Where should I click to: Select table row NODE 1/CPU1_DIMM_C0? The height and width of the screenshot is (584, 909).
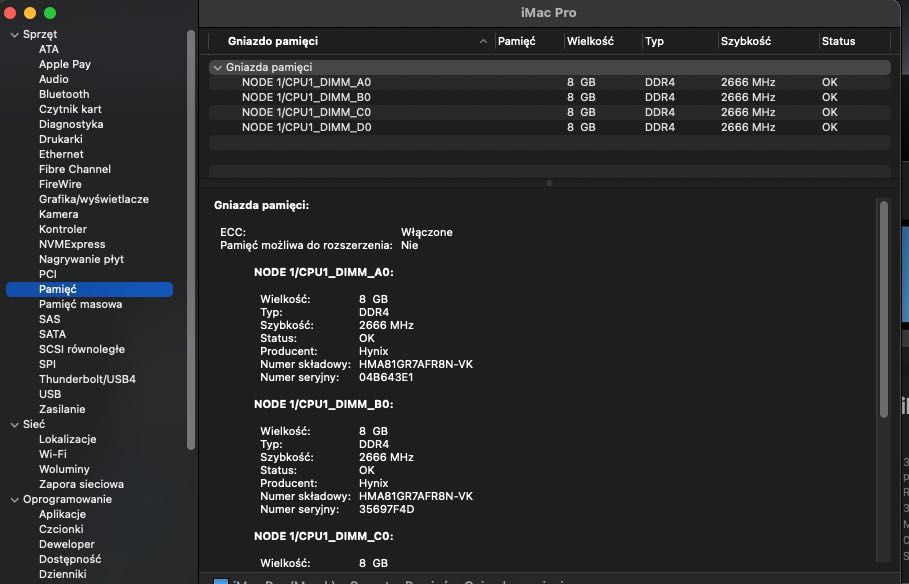pos(550,113)
